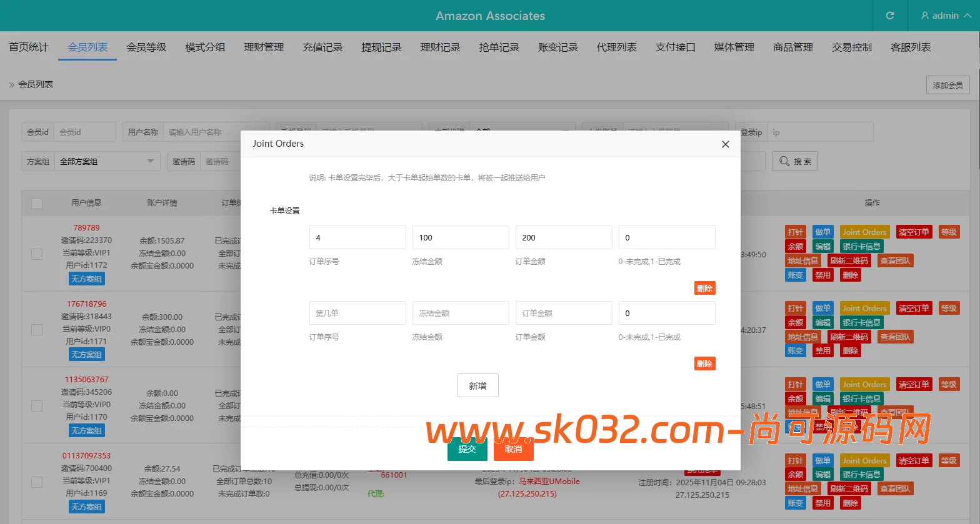Open Joint Orders for user 789789

click(864, 232)
